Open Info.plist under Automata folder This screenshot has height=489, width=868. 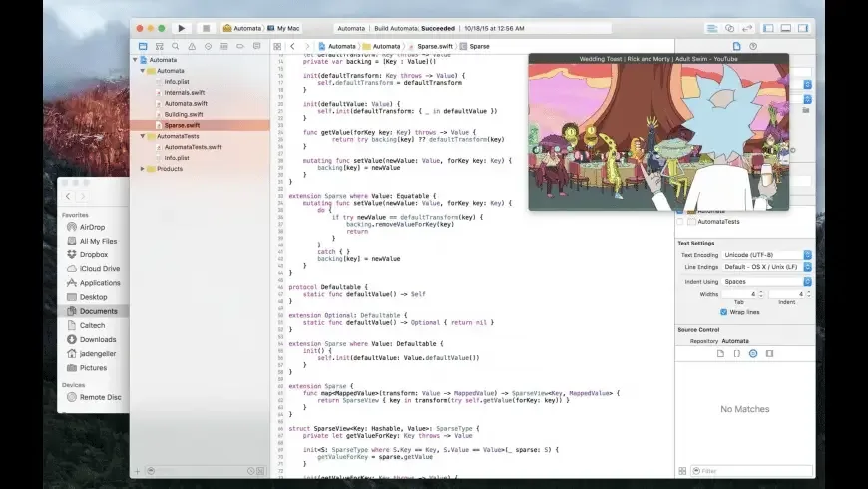click(177, 82)
